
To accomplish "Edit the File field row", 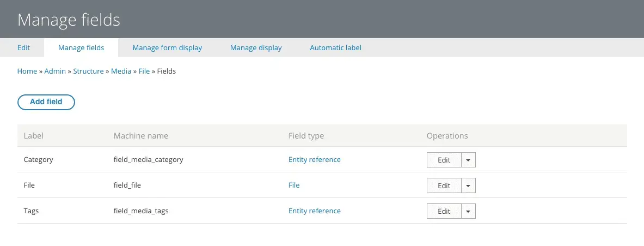I will point(444,185).
